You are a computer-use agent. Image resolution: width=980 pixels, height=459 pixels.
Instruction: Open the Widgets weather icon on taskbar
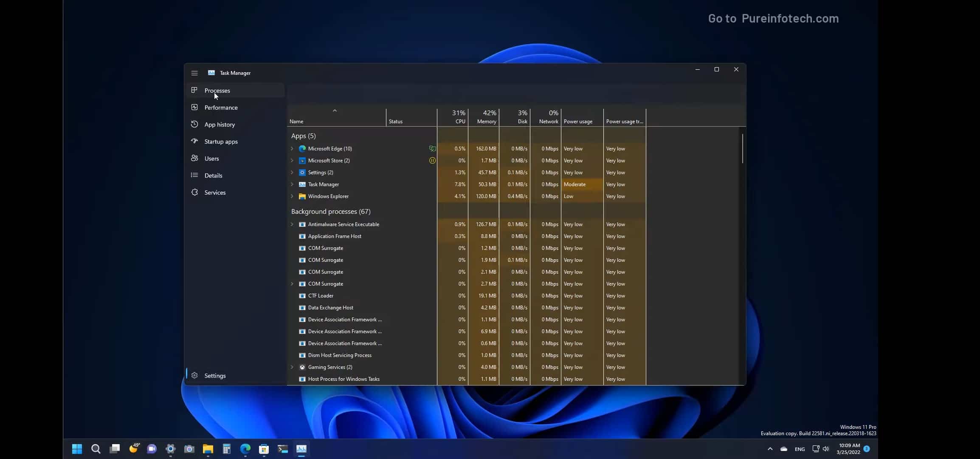pos(134,449)
